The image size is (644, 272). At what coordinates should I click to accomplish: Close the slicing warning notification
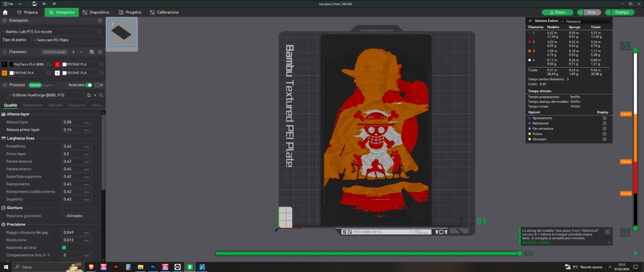[607, 232]
